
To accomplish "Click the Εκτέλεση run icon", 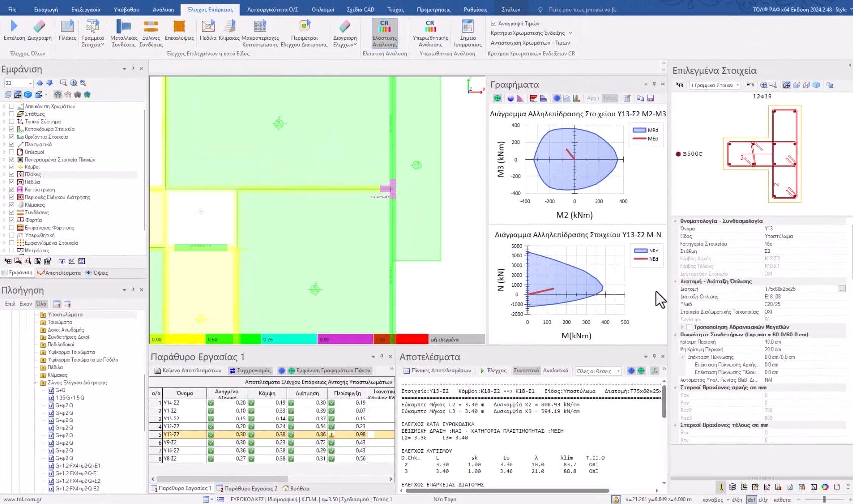I will (14, 27).
